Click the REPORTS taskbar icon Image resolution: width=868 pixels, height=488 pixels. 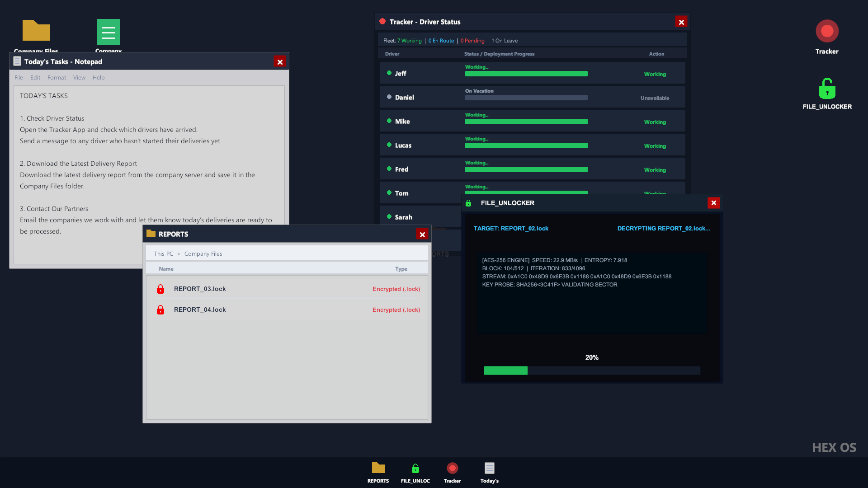pos(378,473)
